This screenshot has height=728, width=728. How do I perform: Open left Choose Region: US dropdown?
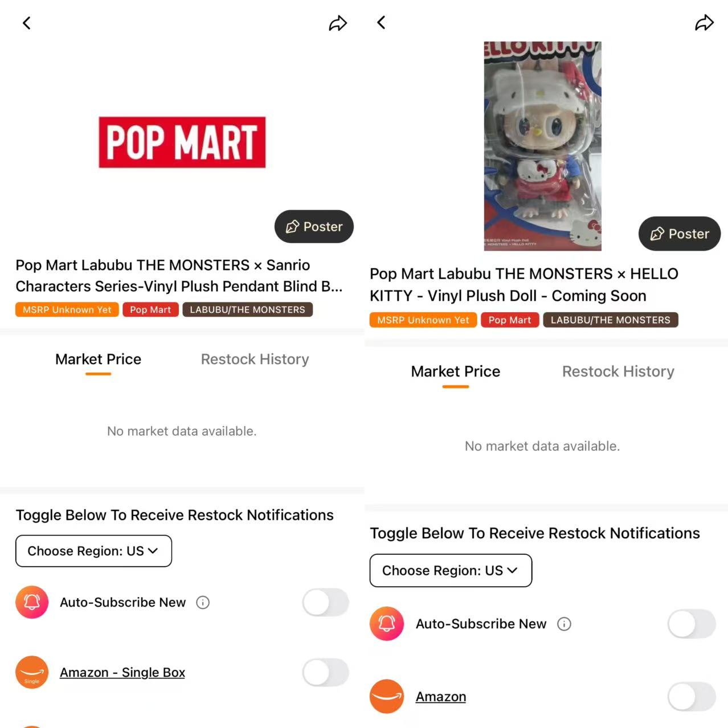point(93,551)
